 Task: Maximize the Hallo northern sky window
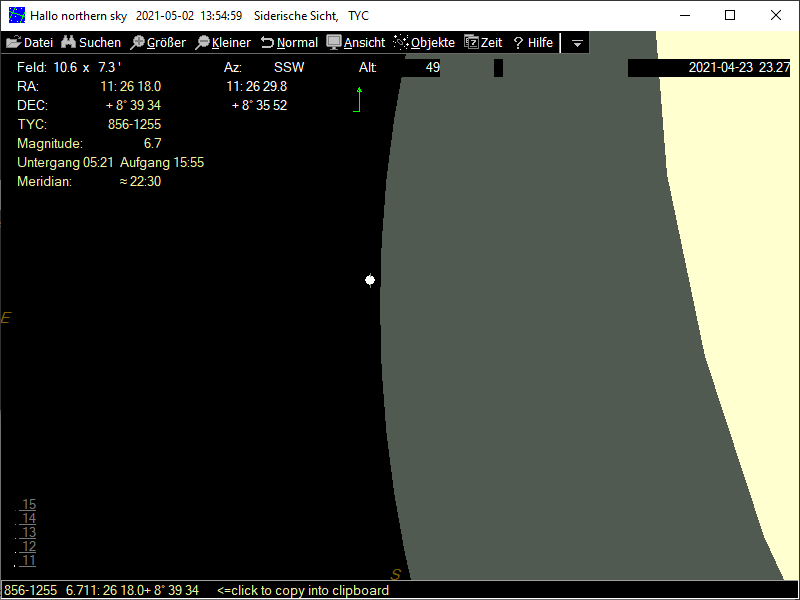(x=730, y=16)
